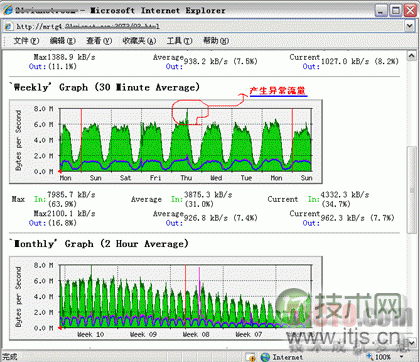420x362 pixels.
Task: Click the Monthly traffic graph image
Action: click(x=166, y=298)
